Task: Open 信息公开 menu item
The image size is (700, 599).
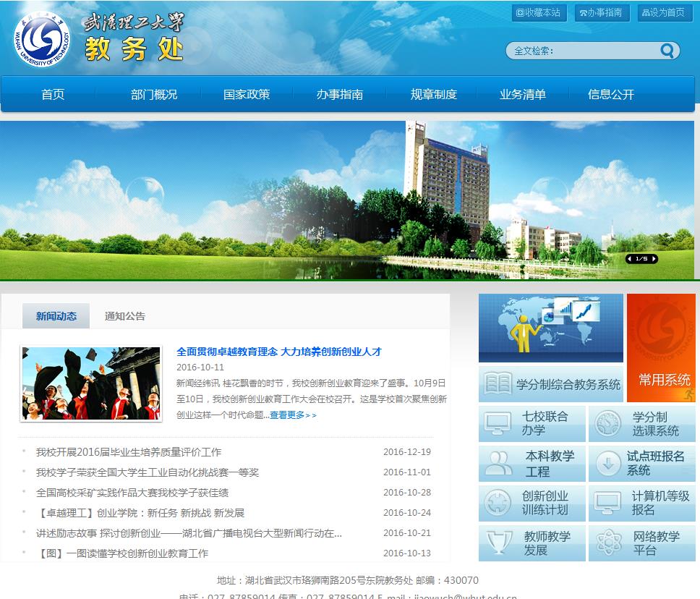Action: [x=611, y=94]
